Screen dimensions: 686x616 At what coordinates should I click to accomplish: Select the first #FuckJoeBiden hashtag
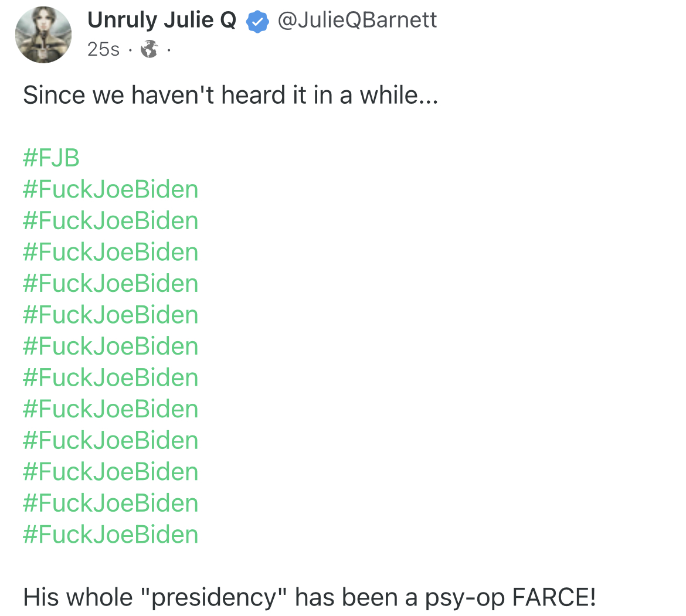click(x=111, y=190)
